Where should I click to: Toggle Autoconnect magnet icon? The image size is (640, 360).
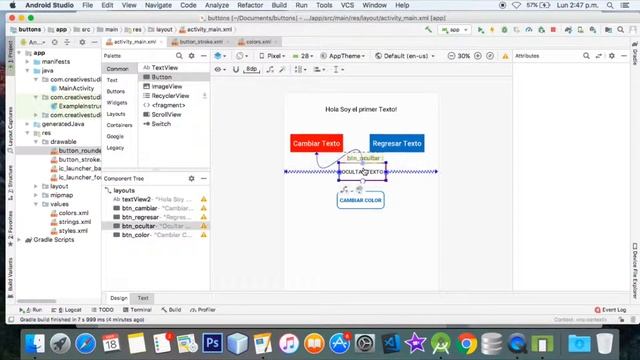[x=236, y=69]
